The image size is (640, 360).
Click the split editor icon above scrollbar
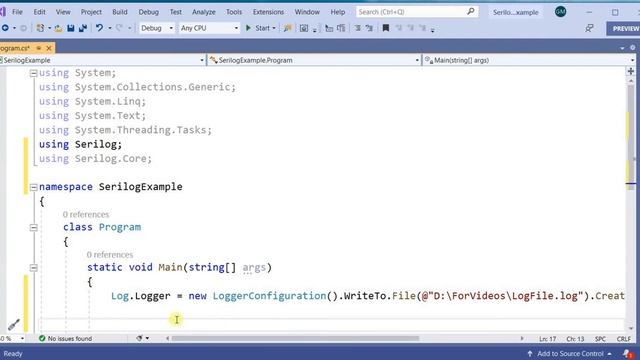coord(631,71)
